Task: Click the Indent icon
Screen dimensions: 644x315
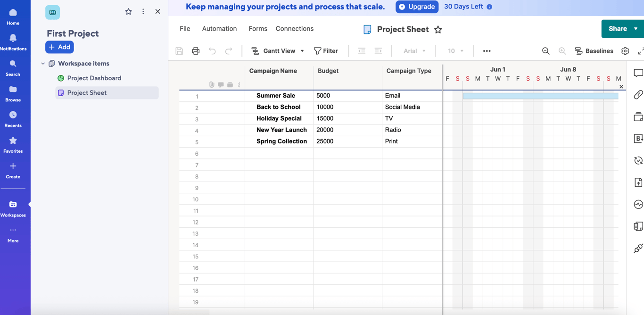Action: tap(378, 51)
